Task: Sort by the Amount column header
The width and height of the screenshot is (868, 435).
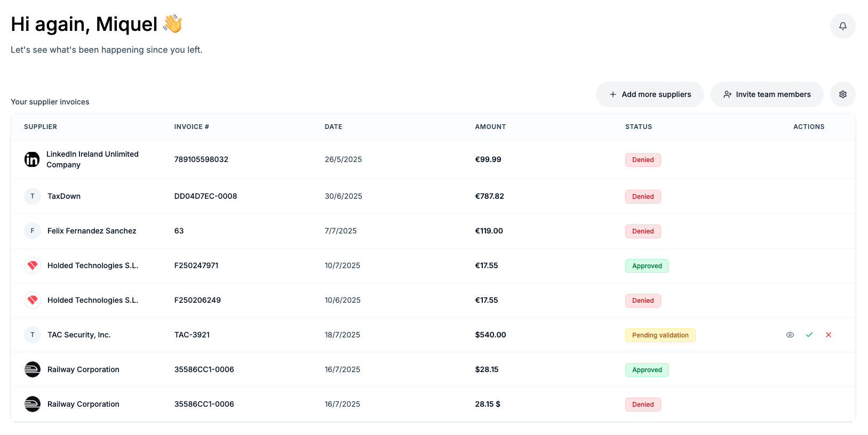Action: (490, 127)
